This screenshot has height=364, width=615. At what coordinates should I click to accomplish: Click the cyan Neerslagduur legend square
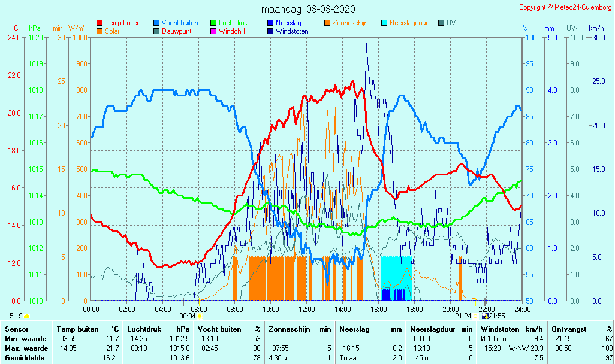tap(384, 23)
